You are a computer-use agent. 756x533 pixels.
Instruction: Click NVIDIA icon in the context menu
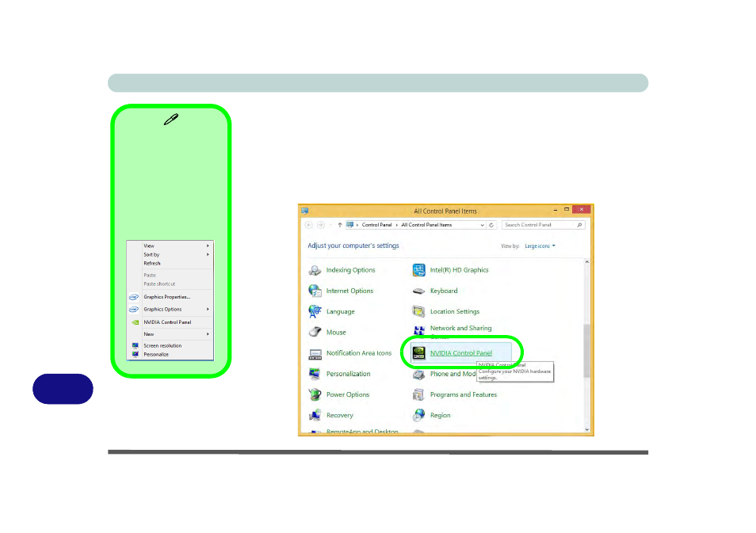[x=135, y=322]
